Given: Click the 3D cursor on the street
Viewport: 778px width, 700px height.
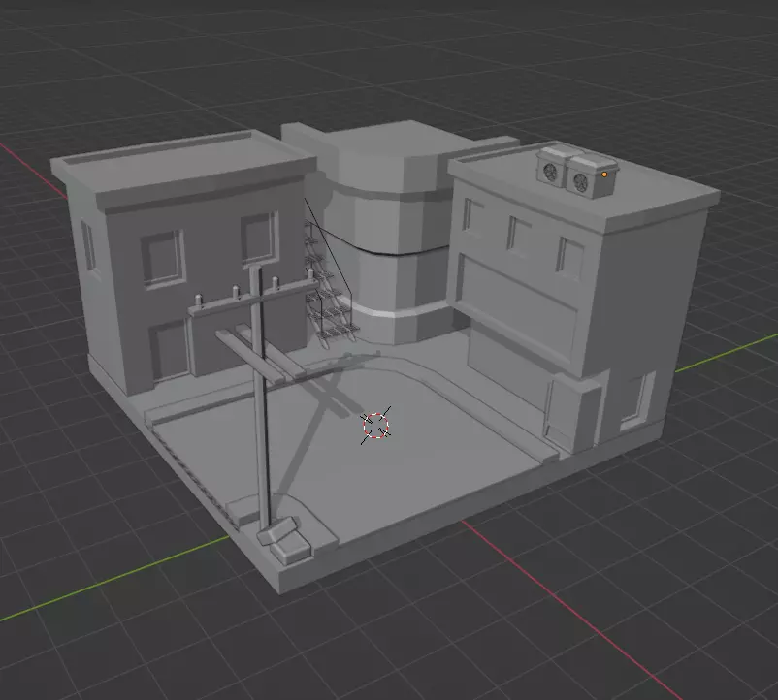Looking at the screenshot, I should pos(375,426).
